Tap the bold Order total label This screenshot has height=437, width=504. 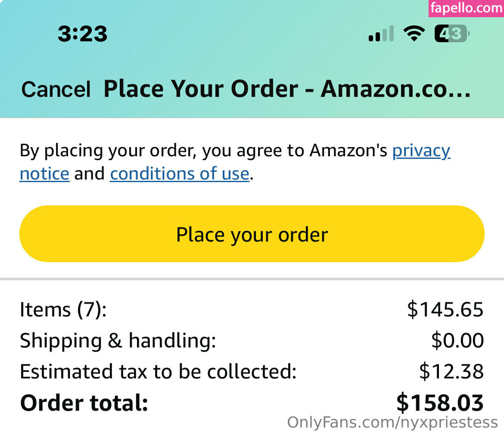click(x=84, y=403)
